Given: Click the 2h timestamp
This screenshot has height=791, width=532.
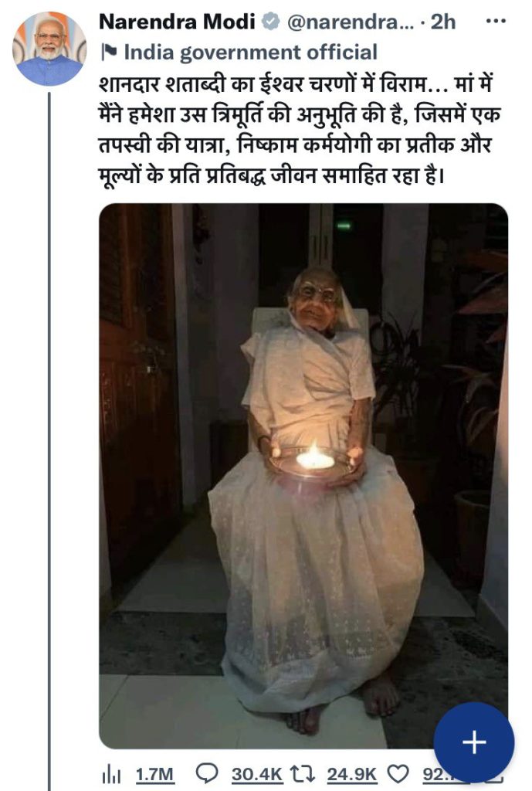Looking at the screenshot, I should [442, 22].
